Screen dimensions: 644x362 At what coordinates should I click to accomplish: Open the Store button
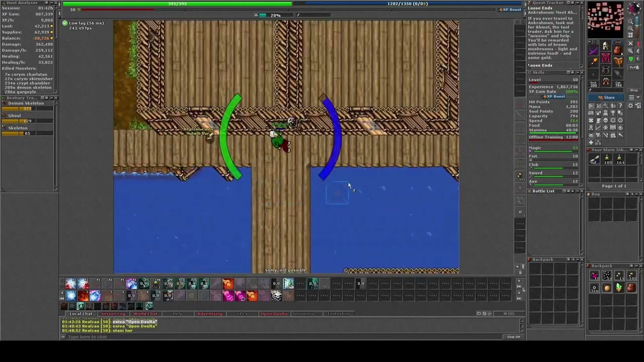click(606, 98)
